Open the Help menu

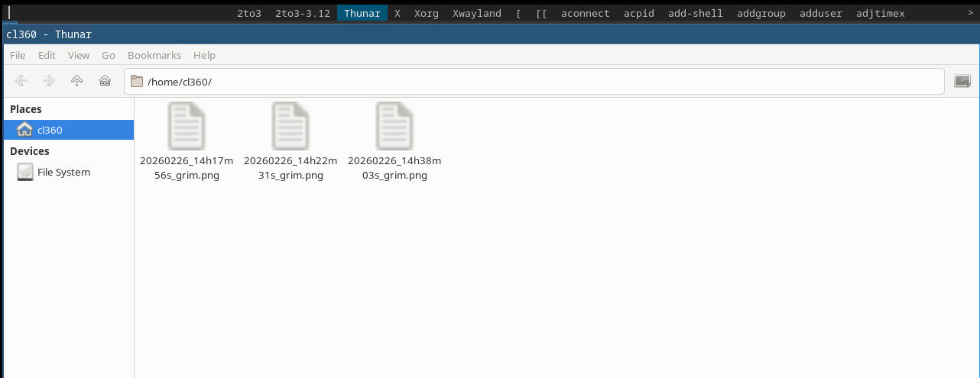[204, 56]
